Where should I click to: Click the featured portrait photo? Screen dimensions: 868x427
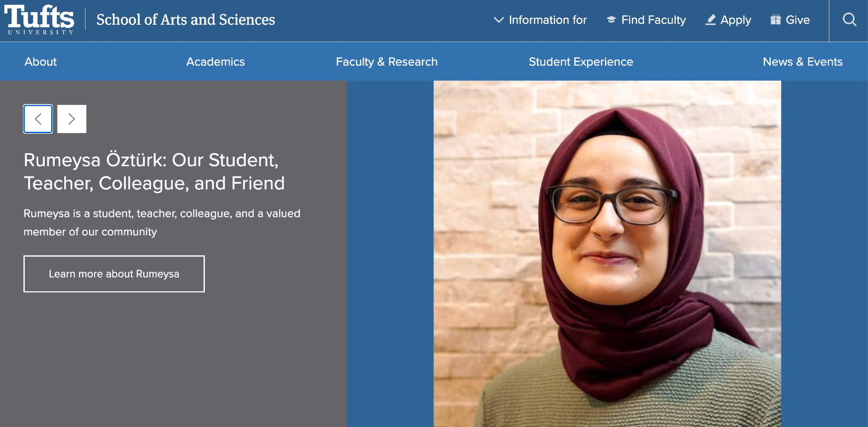click(x=607, y=254)
